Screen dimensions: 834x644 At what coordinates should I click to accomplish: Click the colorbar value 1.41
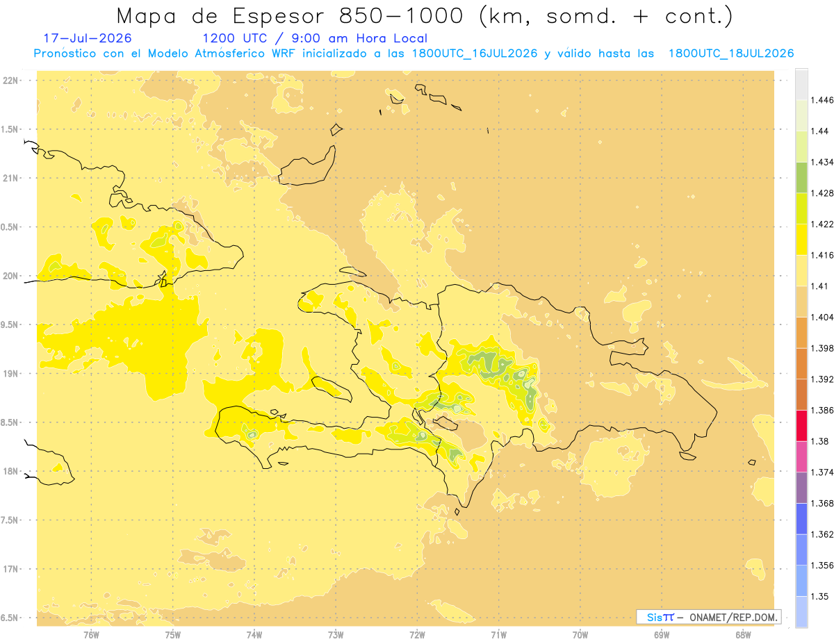[x=819, y=286]
